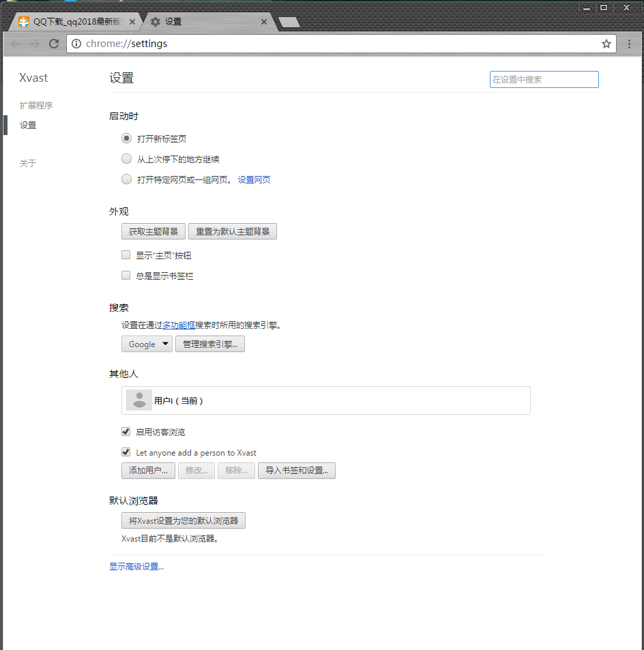This screenshot has height=650, width=644.
Task: Click the 用户1 avatar icon
Action: [x=139, y=400]
